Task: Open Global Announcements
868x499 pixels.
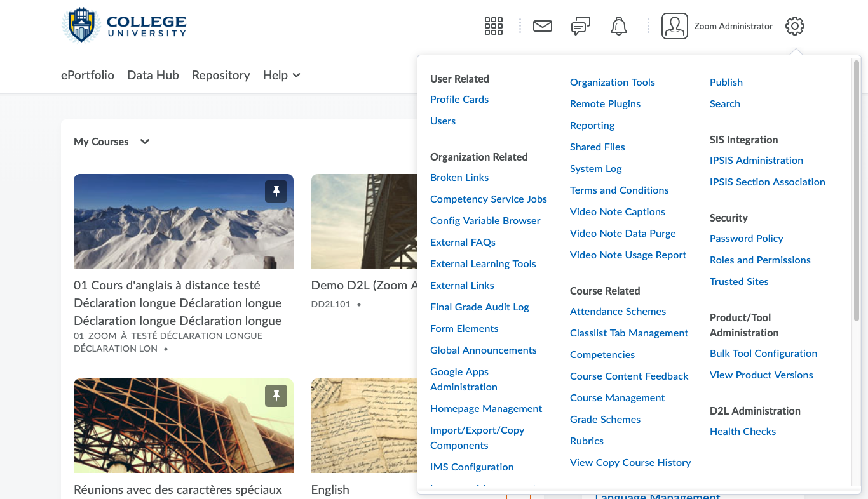Action: tap(484, 350)
